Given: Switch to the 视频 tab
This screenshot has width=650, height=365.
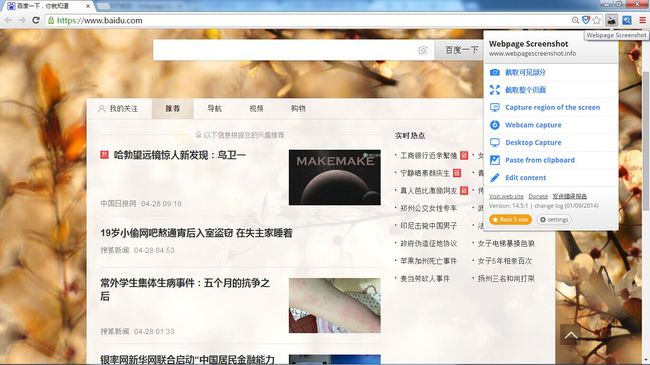Looking at the screenshot, I should point(256,109).
